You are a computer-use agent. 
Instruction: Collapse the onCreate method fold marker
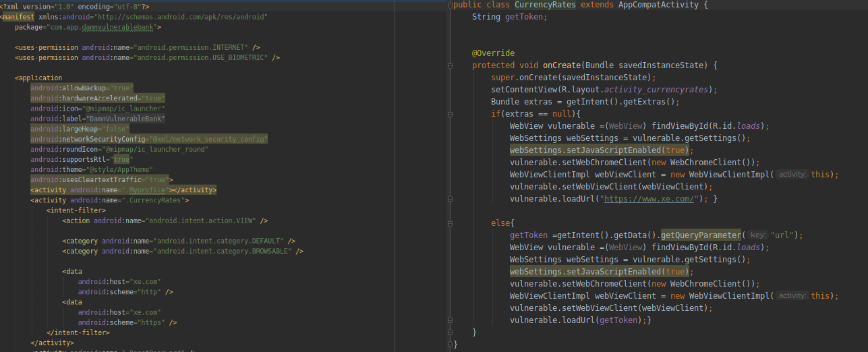click(449, 65)
